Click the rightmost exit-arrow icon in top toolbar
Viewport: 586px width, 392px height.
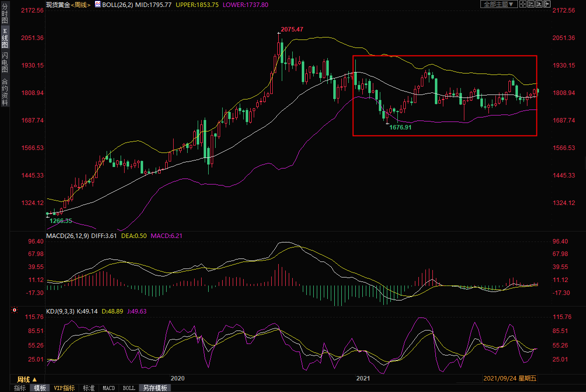(x=546, y=4)
